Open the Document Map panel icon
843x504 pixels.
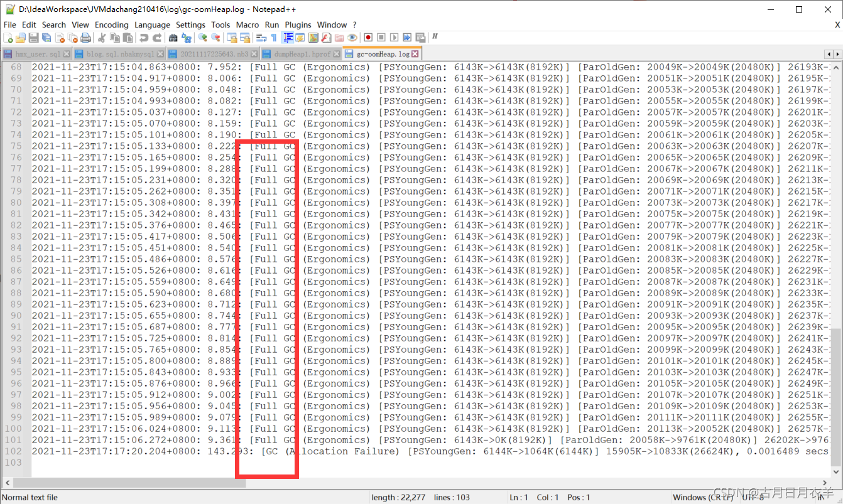point(313,38)
